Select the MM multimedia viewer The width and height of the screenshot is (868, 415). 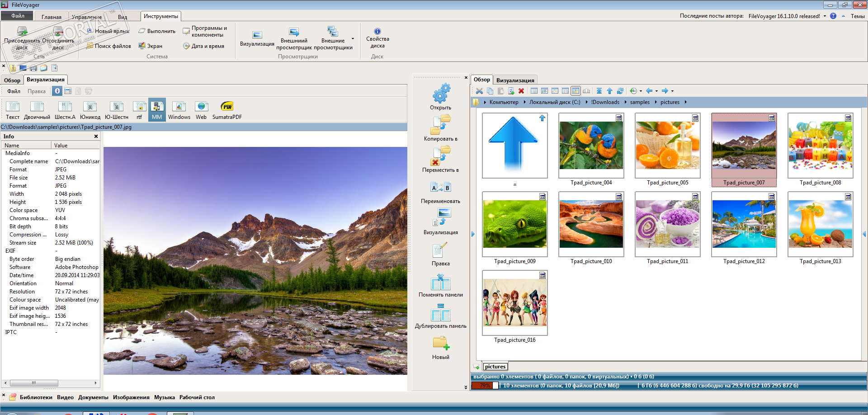click(157, 111)
